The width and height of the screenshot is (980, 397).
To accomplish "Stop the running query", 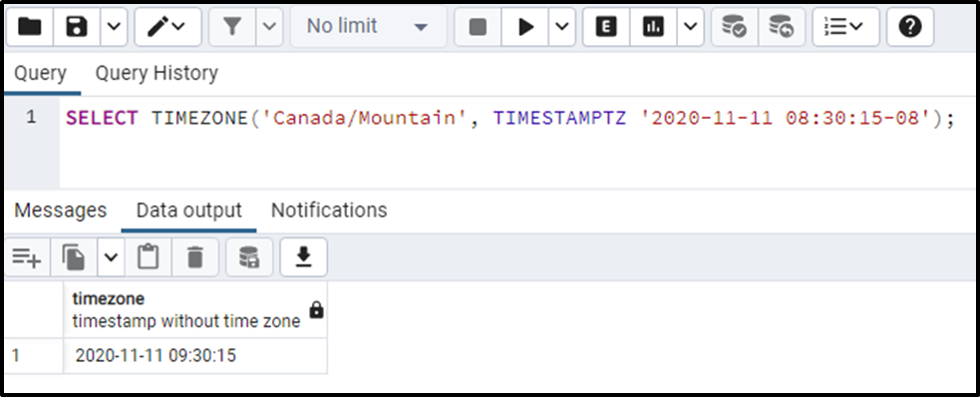I will tap(478, 27).
